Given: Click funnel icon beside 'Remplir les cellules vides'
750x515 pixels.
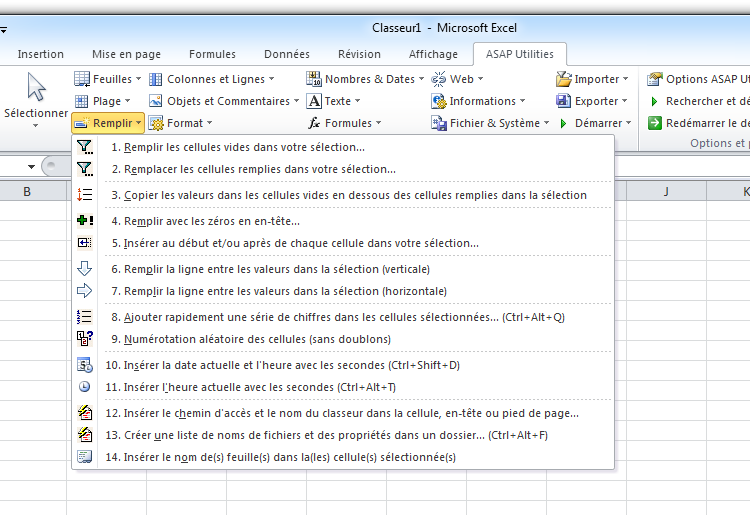Looking at the screenshot, I should click(85, 147).
